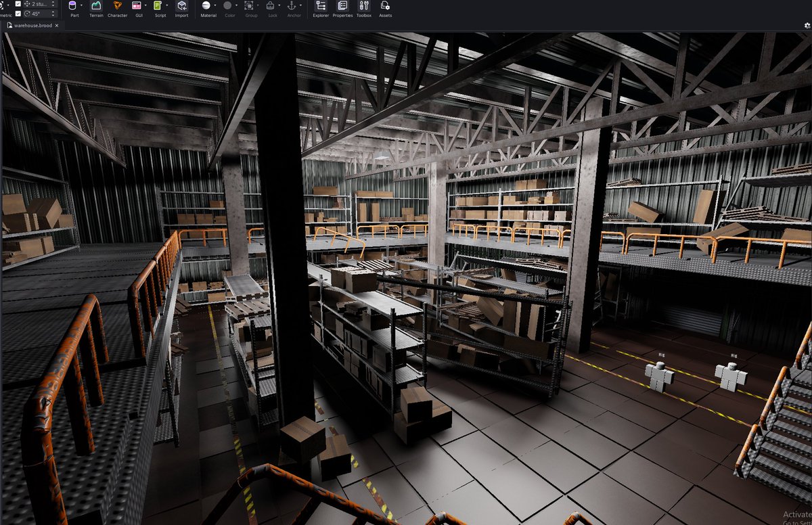
Task: Expand the Group dropdown arrow
Action: pyautogui.click(x=257, y=5)
